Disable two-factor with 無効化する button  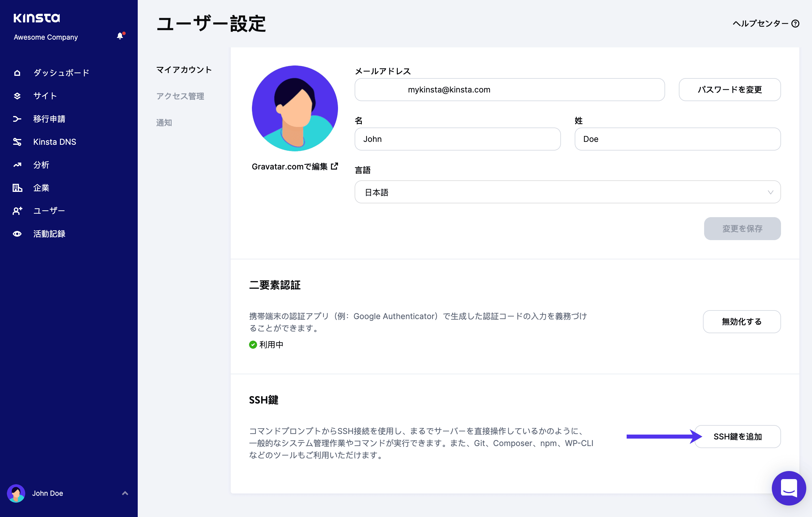pyautogui.click(x=742, y=322)
